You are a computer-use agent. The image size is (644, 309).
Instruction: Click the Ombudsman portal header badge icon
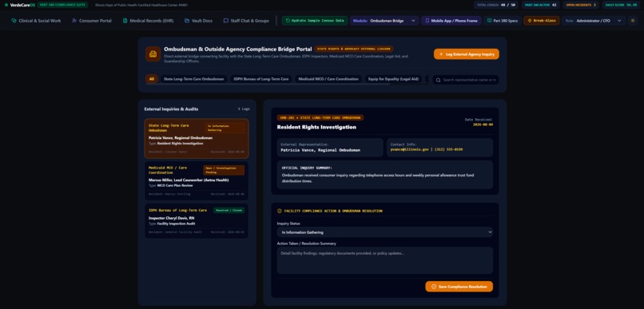(153, 53)
